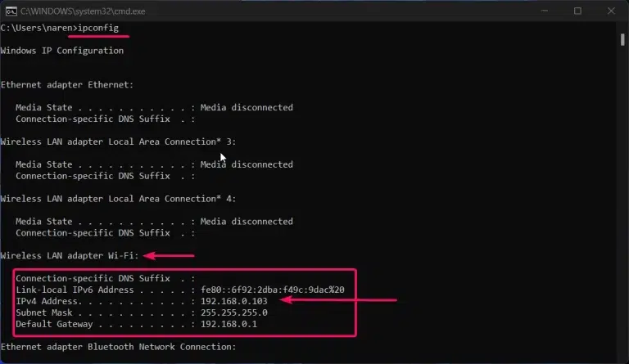Click the "Default Gateway" label
629x364 pixels.
pyautogui.click(x=54, y=324)
